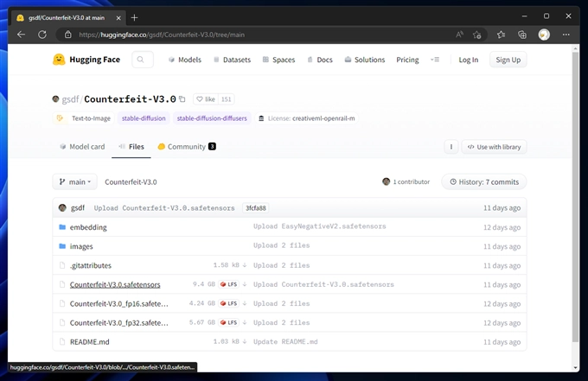The height and width of the screenshot is (381, 588).
Task: Click the commit hash 3fcfa88
Action: coord(256,208)
